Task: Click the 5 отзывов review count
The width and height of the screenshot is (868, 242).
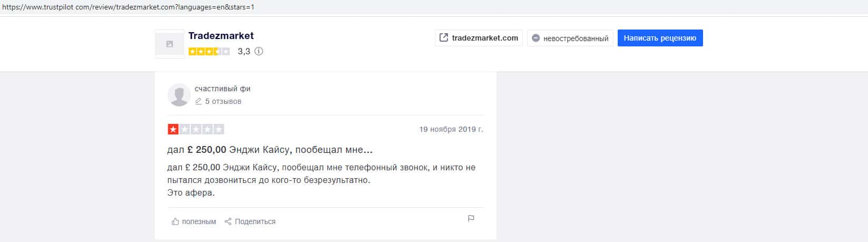Action: pos(223,101)
